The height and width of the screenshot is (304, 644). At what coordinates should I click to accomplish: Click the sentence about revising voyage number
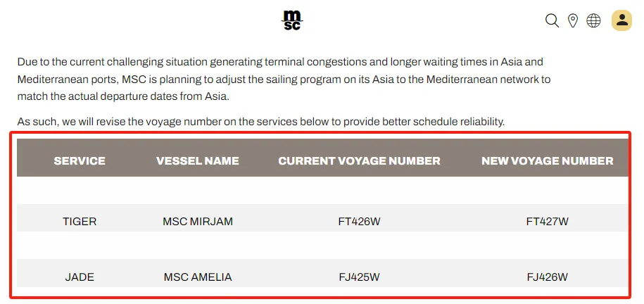(261, 122)
